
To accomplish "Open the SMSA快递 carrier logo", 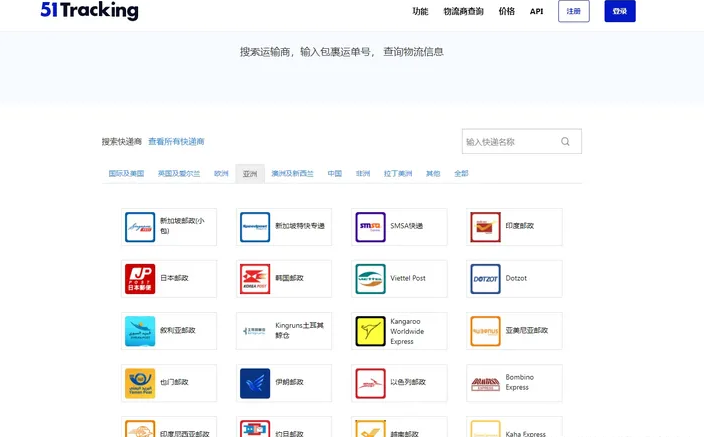I will [370, 227].
